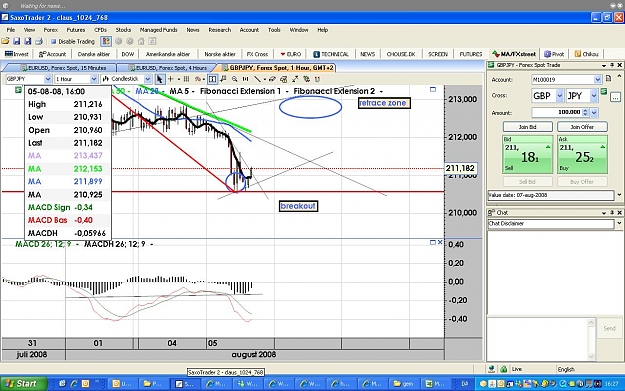Viewport: 625px width, 391px height.
Task: Open the JPY currency dropdown
Action: 594,96
